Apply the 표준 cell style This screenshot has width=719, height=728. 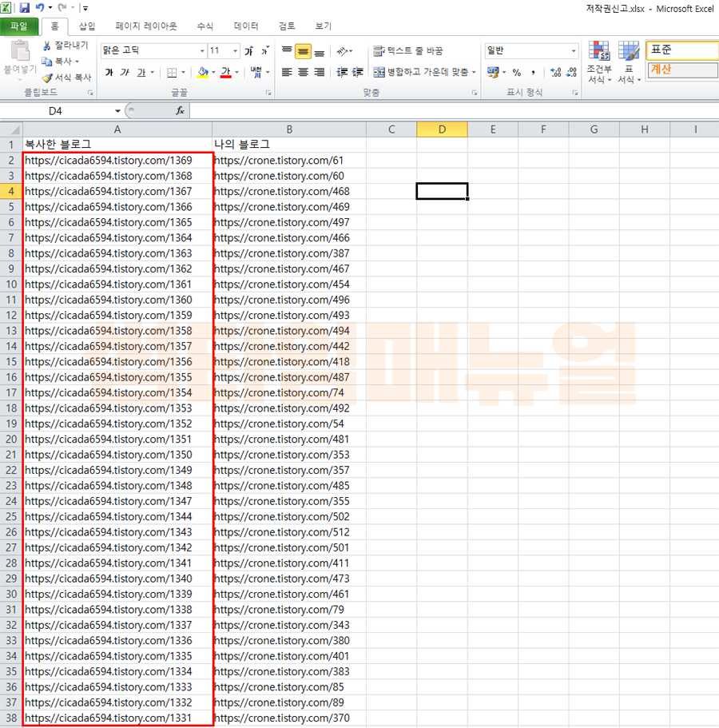pos(682,50)
